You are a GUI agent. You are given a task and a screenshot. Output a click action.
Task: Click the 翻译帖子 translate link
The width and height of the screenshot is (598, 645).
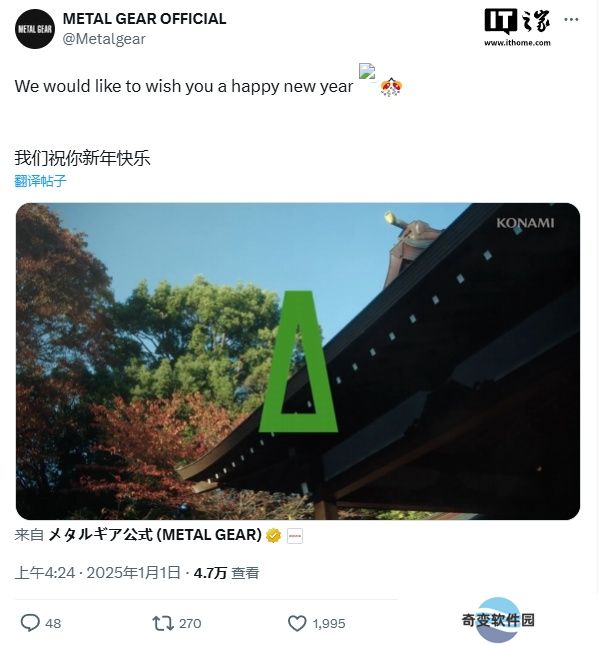point(40,181)
